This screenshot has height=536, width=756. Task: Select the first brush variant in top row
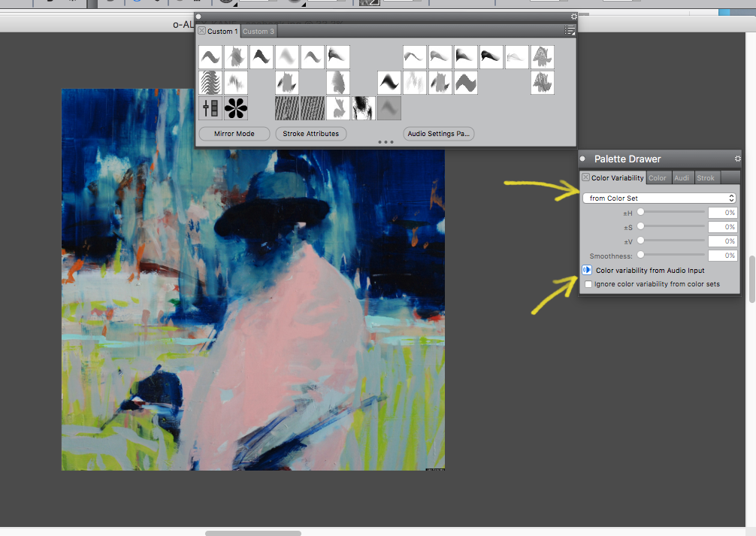pos(210,56)
